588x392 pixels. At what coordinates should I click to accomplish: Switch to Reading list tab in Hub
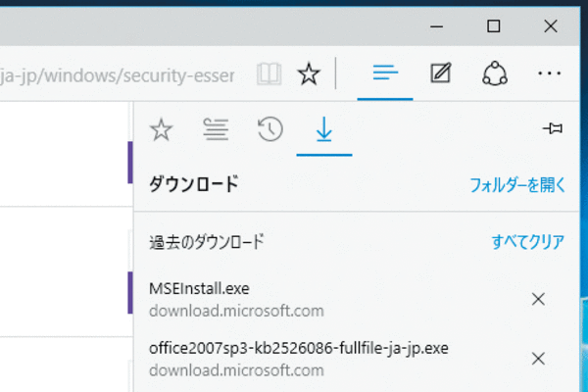coord(216,129)
